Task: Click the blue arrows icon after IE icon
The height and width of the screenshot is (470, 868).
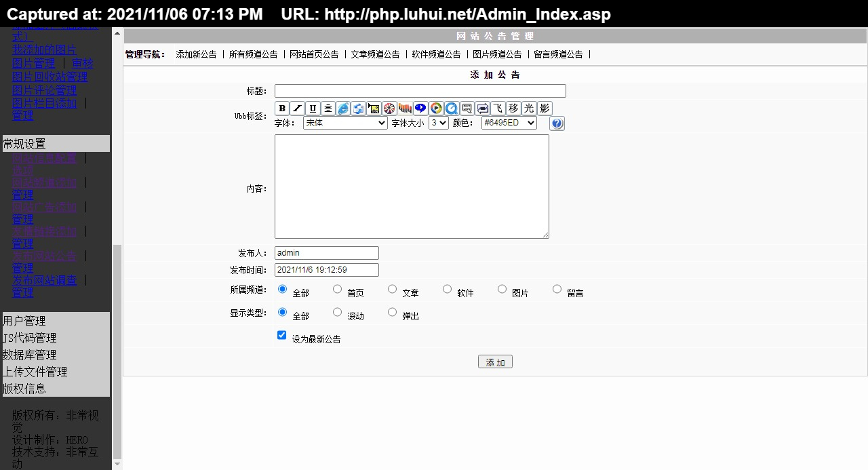Action: tap(359, 109)
